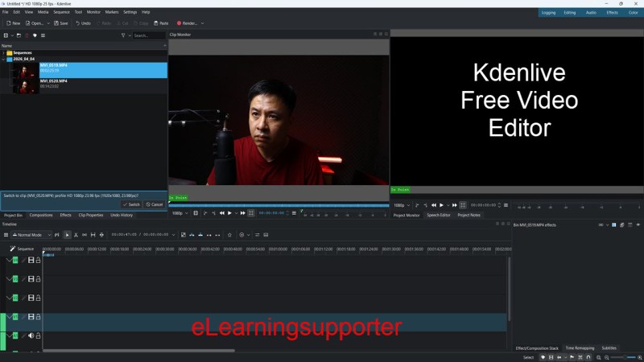Activate the selection arrow tool in timeline
644x362 pixels.
pyautogui.click(x=67, y=235)
